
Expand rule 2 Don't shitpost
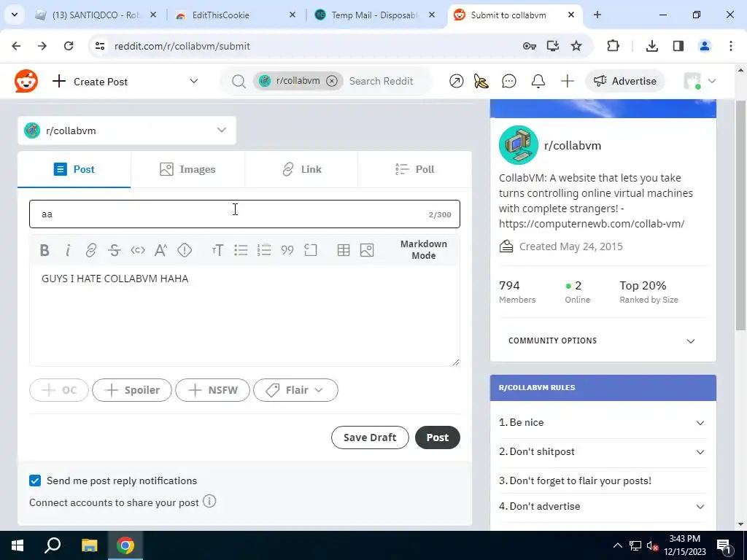tap(603, 451)
